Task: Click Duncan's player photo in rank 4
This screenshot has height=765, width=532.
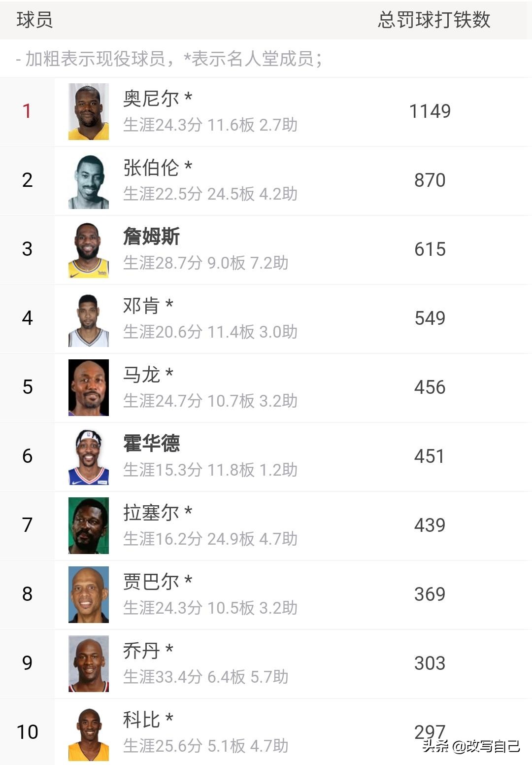Action: [x=89, y=319]
